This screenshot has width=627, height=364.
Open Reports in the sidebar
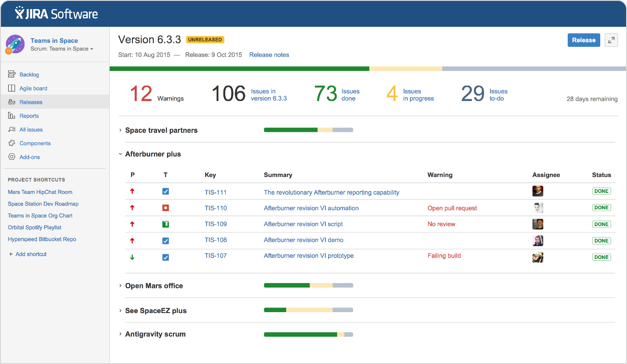[29, 116]
